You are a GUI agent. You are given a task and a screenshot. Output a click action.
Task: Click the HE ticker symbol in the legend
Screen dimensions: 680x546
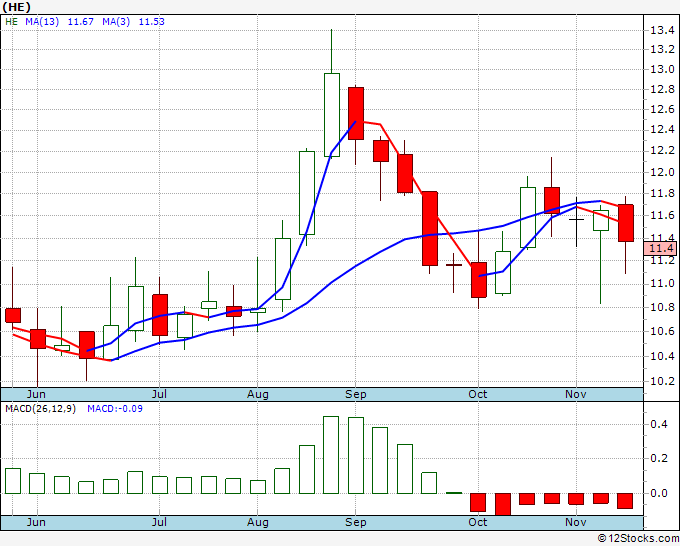12,20
